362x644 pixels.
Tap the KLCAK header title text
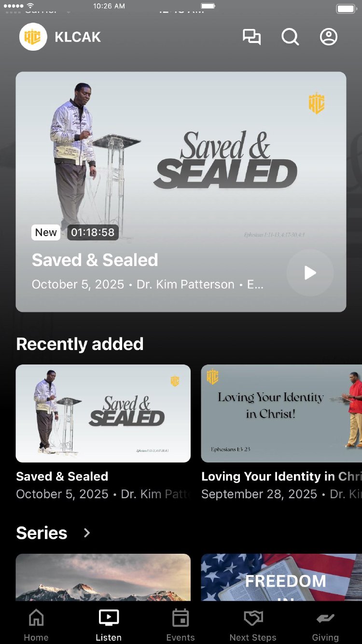tap(78, 37)
